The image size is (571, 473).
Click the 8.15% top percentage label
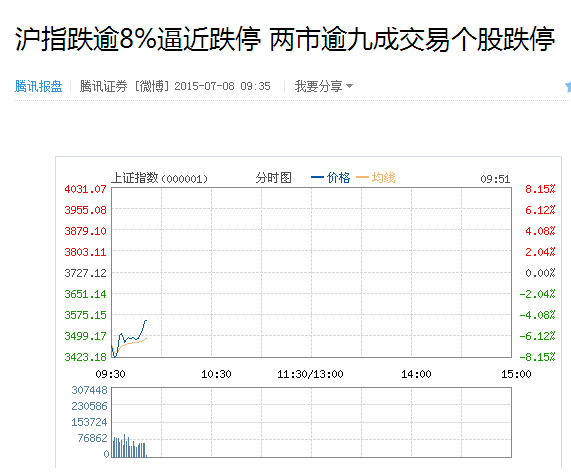(x=540, y=189)
